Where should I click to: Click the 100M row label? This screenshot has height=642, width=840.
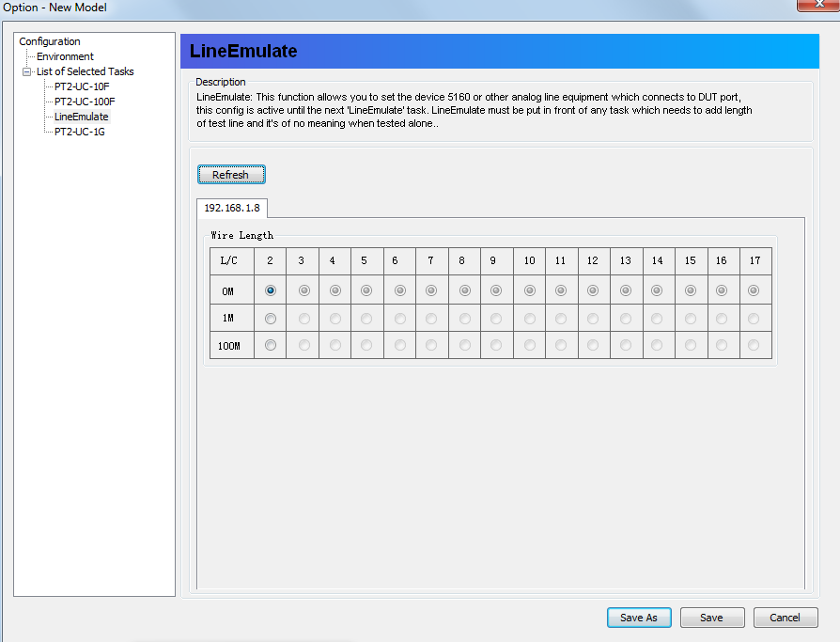pos(231,346)
